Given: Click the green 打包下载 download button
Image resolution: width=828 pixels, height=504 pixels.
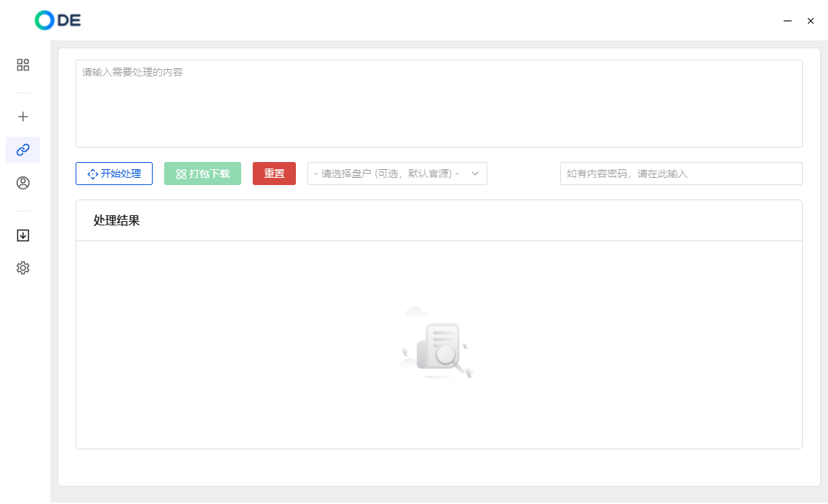Looking at the screenshot, I should (x=202, y=174).
